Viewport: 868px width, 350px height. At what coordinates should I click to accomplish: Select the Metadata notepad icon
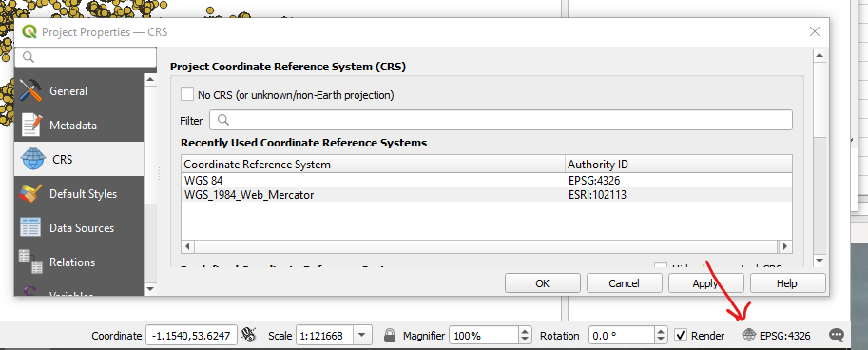tap(31, 126)
